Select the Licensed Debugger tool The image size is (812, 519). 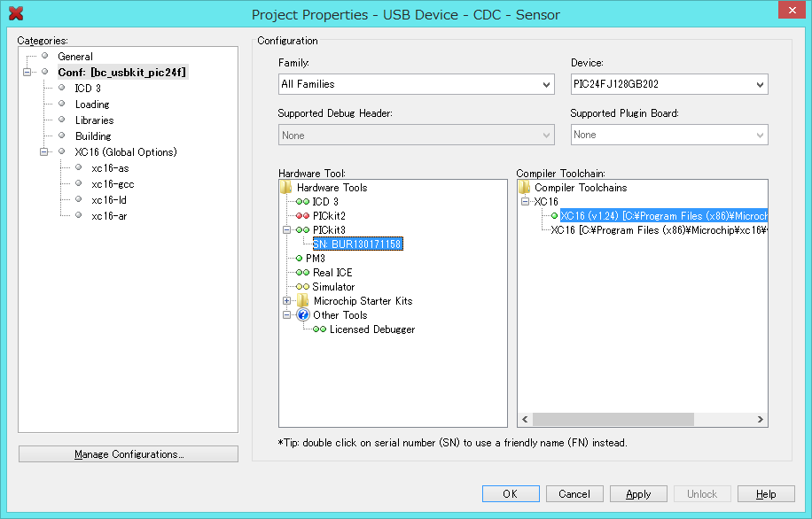(372, 329)
